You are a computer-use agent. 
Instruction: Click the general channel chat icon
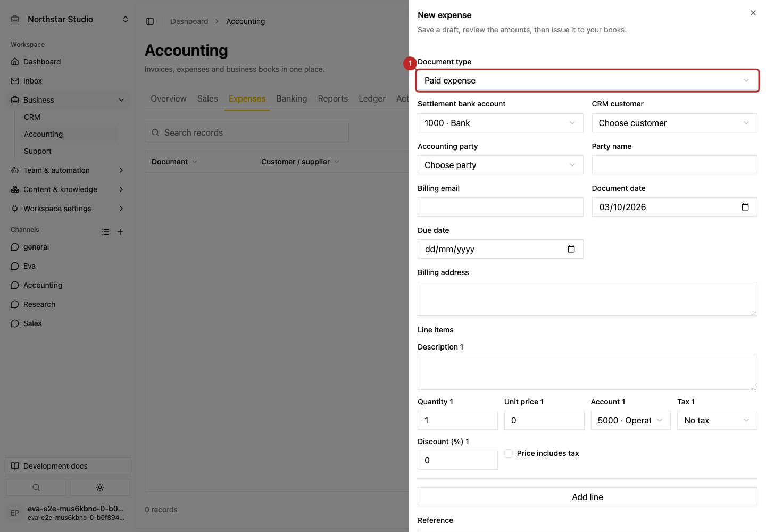point(15,247)
